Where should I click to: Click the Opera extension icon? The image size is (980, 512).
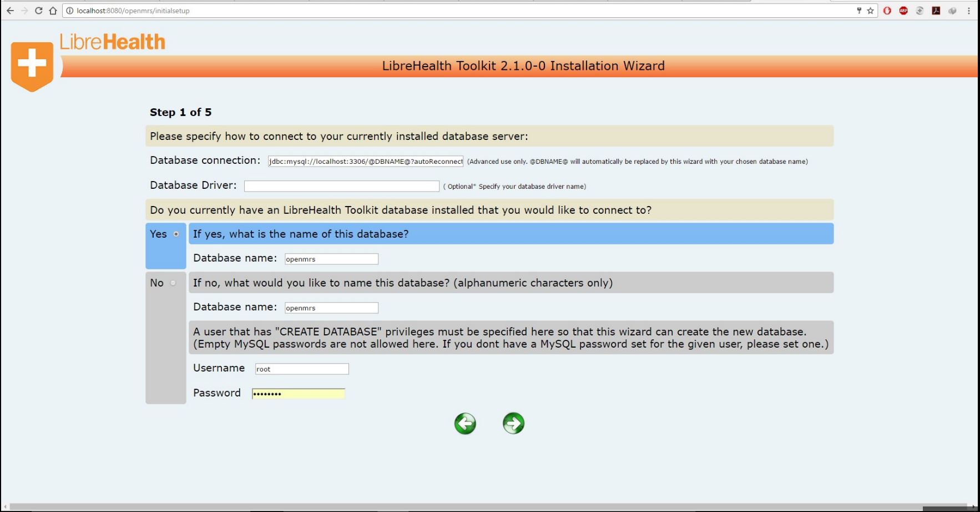tap(887, 11)
